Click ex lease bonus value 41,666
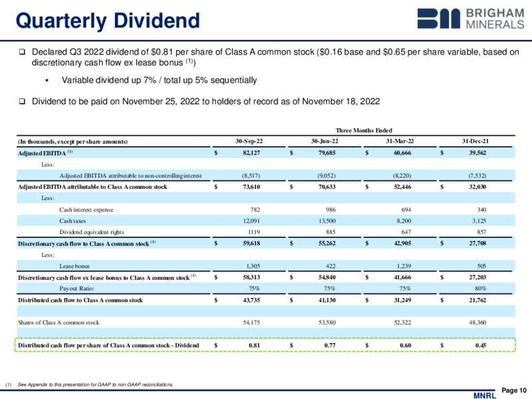532x399 pixels. pyautogui.click(x=402, y=277)
